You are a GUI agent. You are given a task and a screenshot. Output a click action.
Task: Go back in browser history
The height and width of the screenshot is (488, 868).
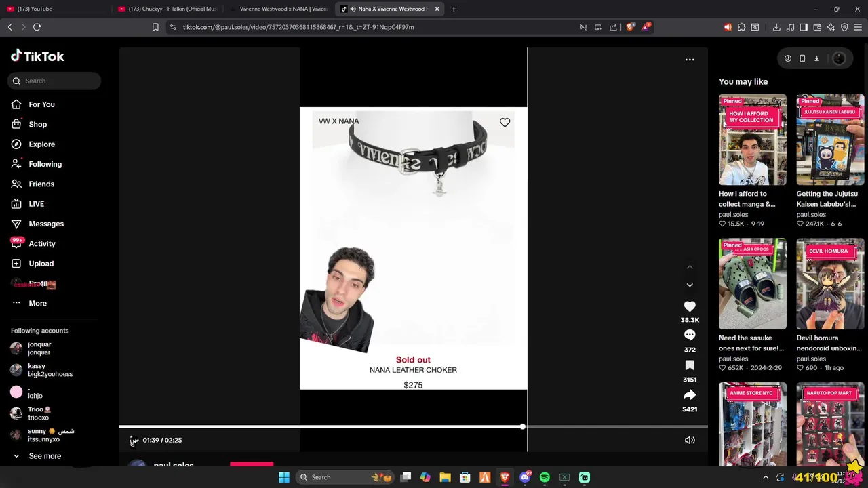9,27
